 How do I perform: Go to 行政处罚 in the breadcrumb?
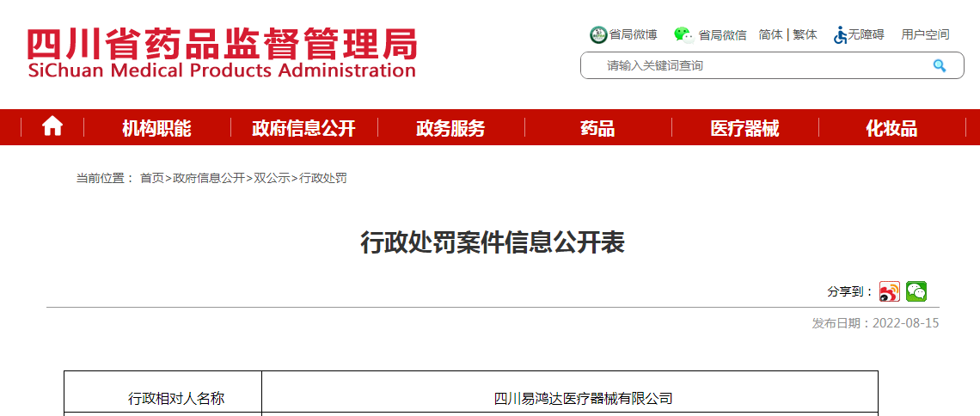point(322,178)
